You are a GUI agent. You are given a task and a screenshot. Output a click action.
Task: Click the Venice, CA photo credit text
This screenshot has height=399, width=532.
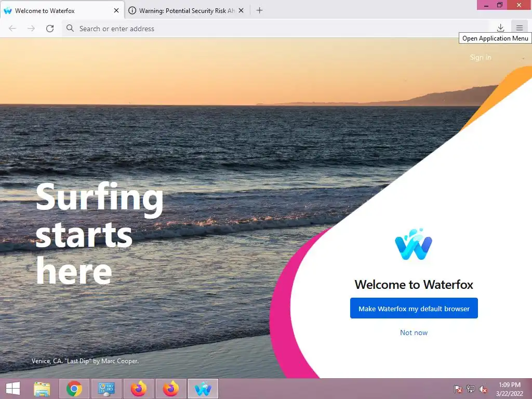coord(85,361)
